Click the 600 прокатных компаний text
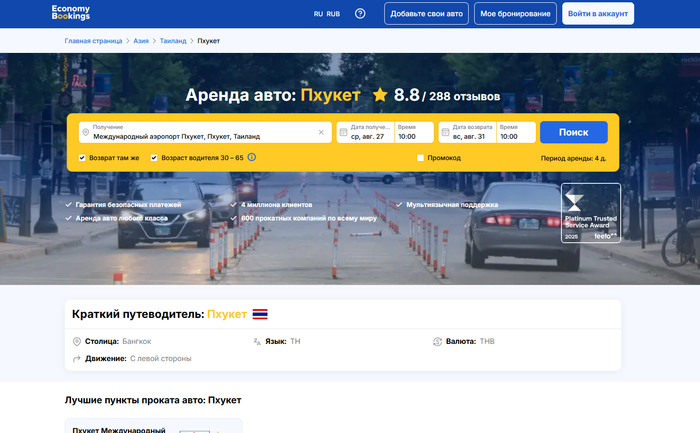This screenshot has width=700, height=433. coord(309,218)
